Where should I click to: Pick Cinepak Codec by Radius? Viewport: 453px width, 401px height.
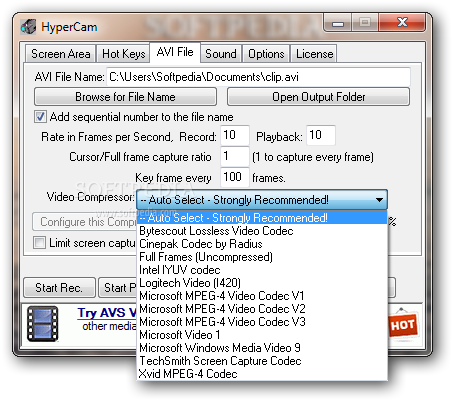pyautogui.click(x=262, y=244)
